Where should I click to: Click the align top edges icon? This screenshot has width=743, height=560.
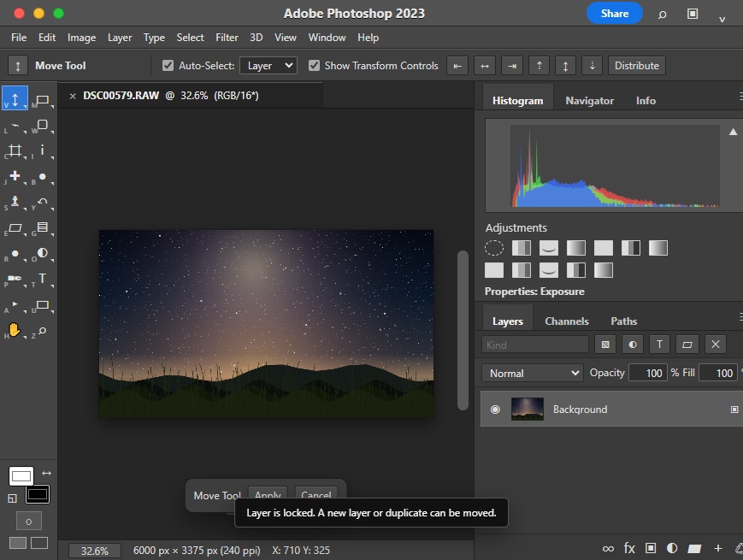539,66
